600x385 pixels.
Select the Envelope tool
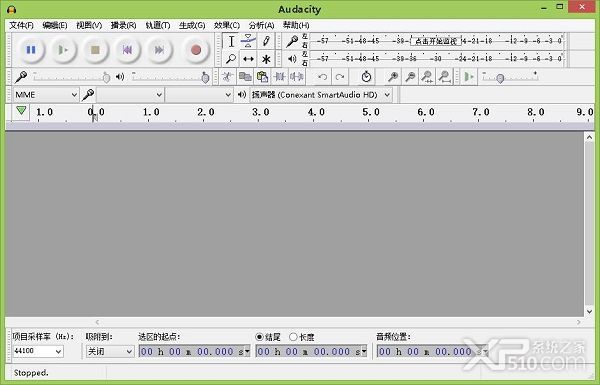[x=248, y=41]
